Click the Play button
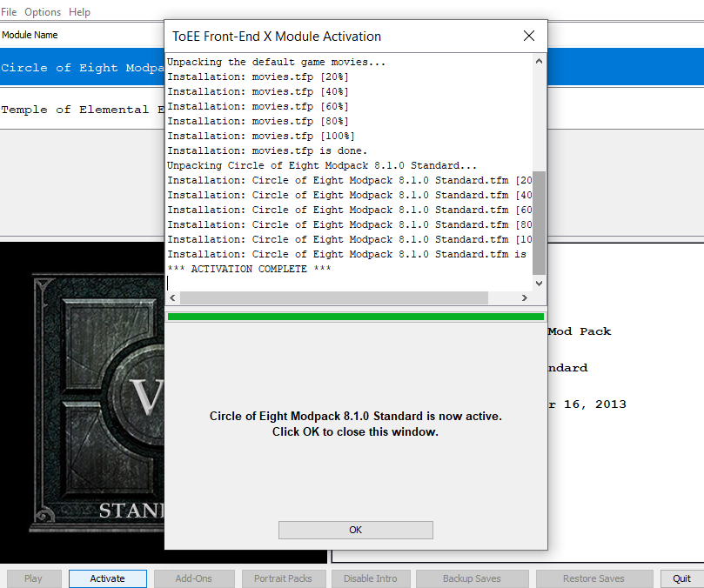 (x=34, y=578)
